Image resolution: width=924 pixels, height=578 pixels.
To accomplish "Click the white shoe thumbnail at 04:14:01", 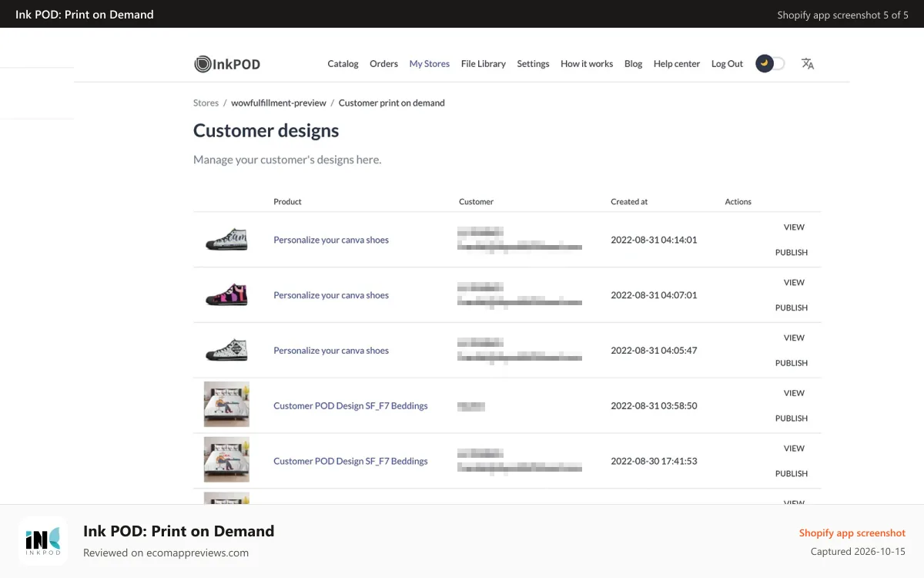I will point(226,240).
